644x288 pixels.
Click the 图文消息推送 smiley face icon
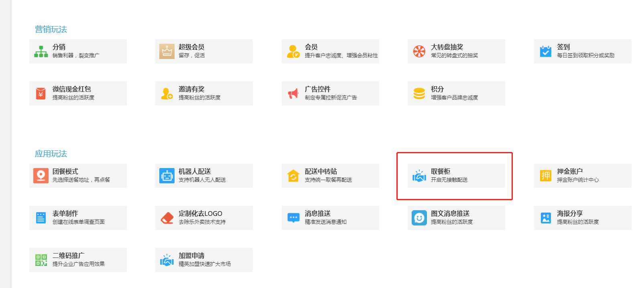point(419,218)
